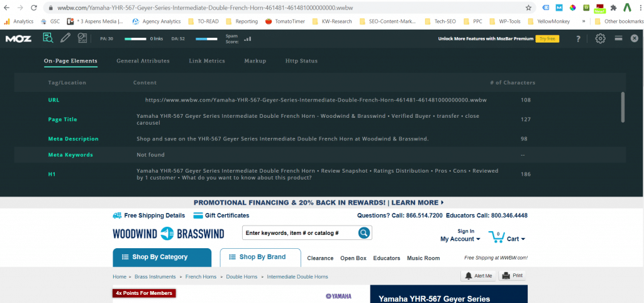
Task: Open Chrome extensions puzzle piece menu
Action: click(614, 8)
